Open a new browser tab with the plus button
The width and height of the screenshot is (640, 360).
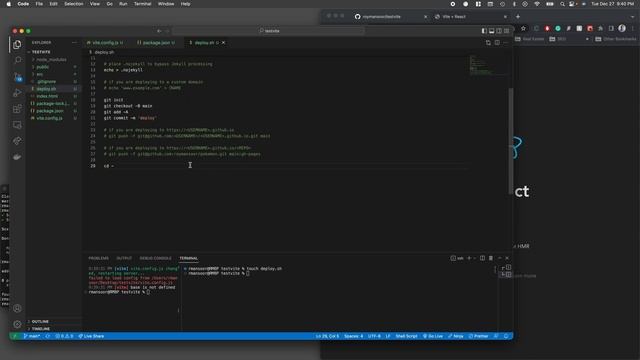pos(518,17)
